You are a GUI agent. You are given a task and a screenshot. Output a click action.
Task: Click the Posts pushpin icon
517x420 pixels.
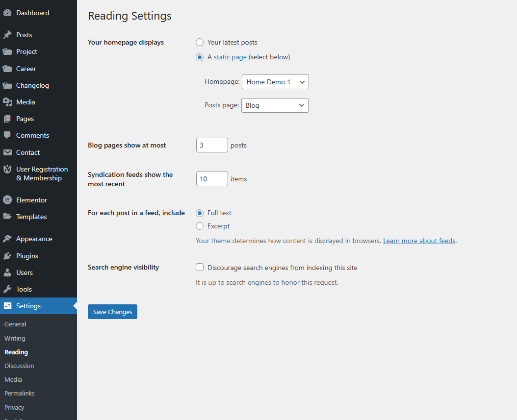tap(7, 35)
